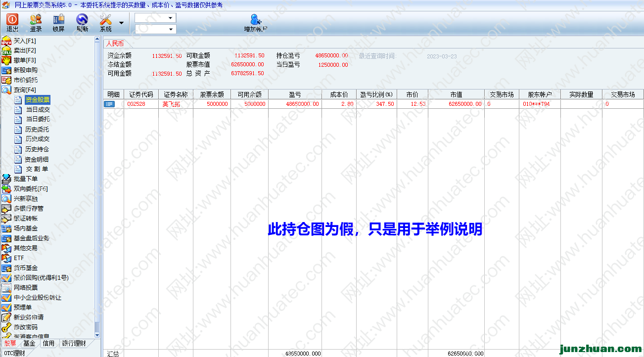Click the 证券代码 column header
The width and height of the screenshot is (644, 357).
(141, 94)
